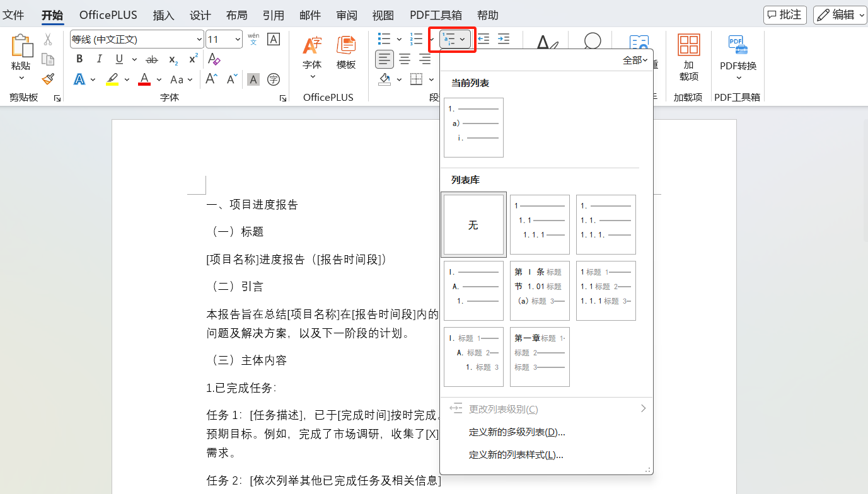Toggle strikethrough formatting
This screenshot has height=494, width=868.
pos(152,60)
